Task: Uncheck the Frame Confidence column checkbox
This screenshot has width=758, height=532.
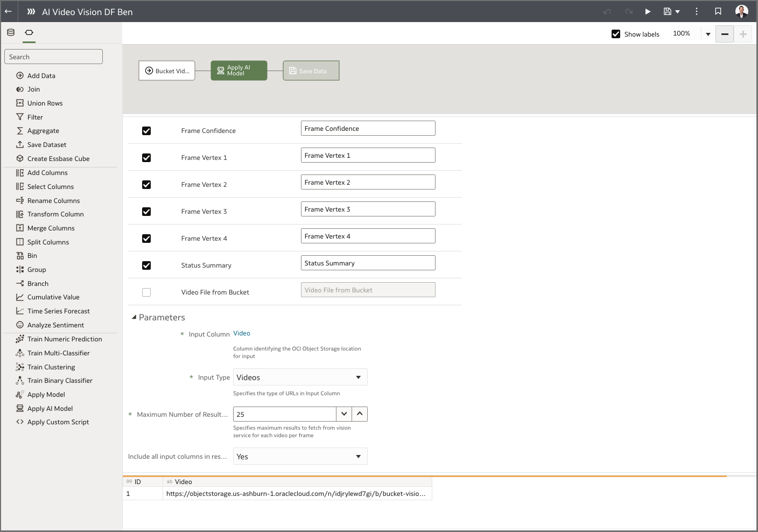Action: (146, 130)
